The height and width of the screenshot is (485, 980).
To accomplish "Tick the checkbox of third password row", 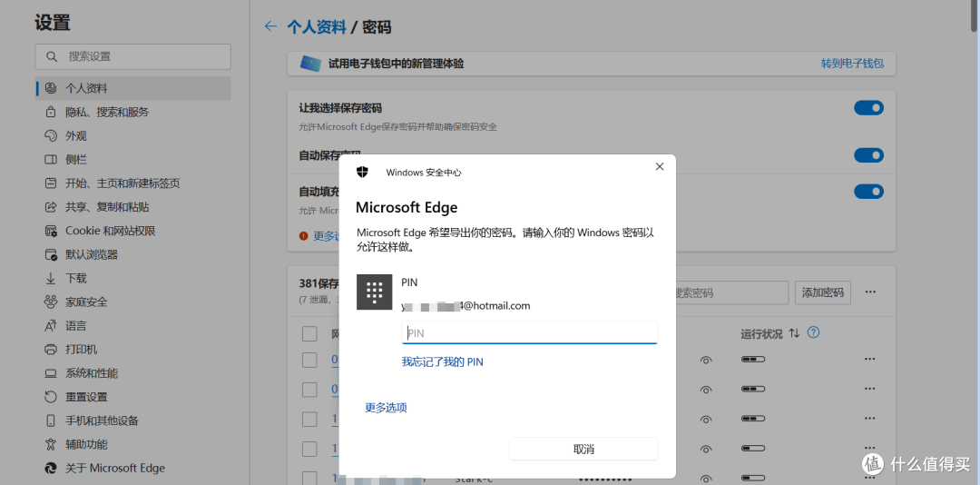I will click(x=309, y=419).
